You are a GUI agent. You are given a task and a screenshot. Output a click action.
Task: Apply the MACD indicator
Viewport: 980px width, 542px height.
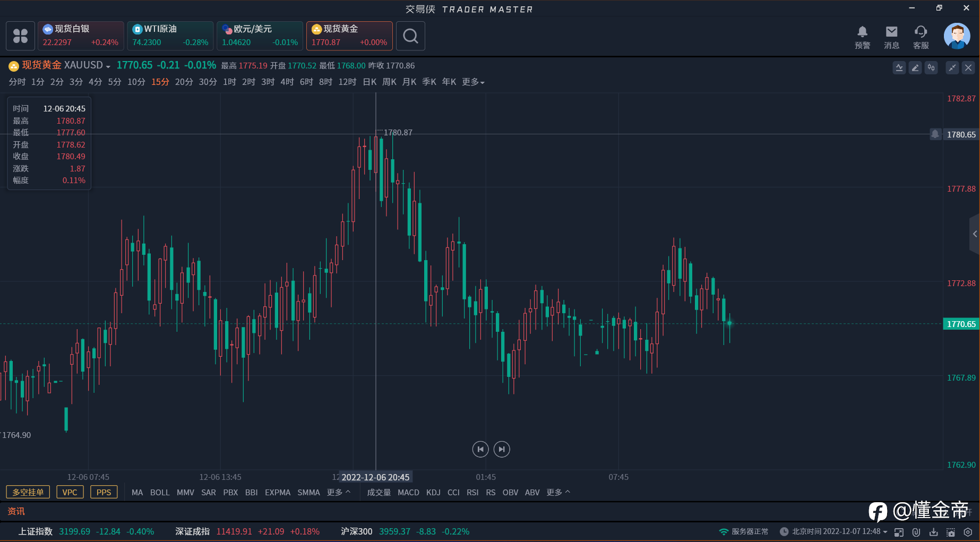click(x=408, y=492)
